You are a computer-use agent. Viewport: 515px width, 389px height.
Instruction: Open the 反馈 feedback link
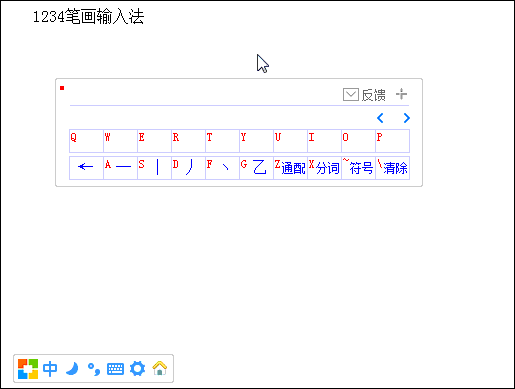tap(374, 95)
